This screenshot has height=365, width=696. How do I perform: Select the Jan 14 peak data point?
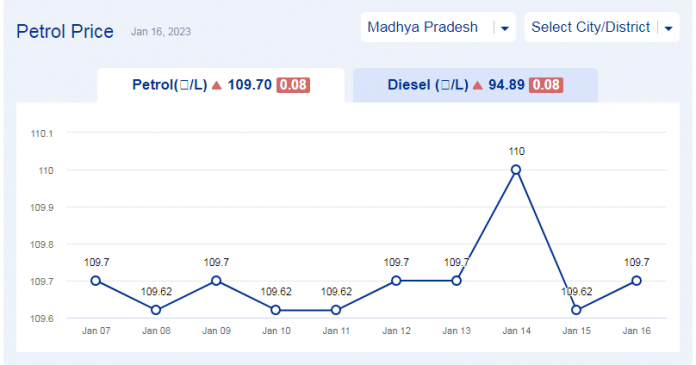click(x=516, y=170)
